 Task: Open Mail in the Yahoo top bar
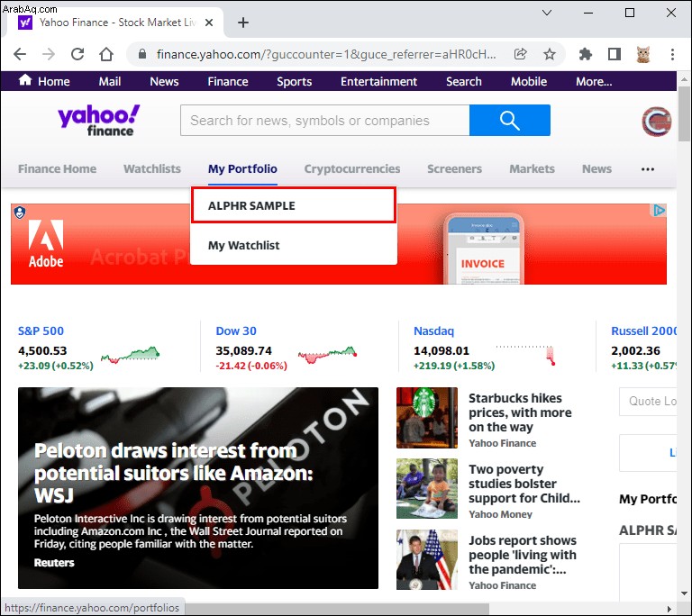pos(109,81)
